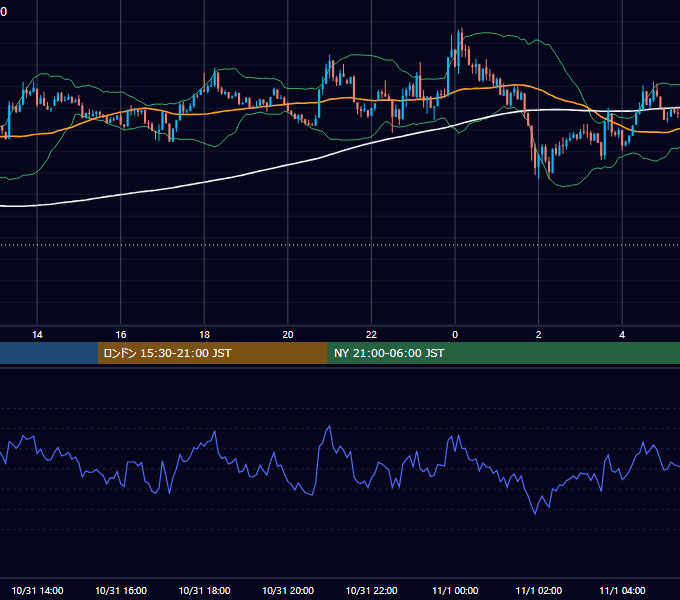Click the 10/31 18:00 date label

click(x=204, y=590)
